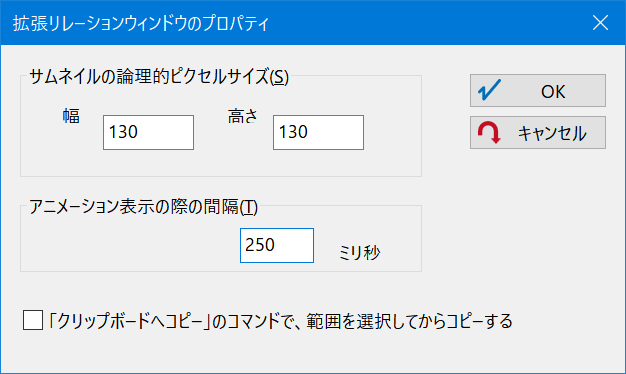Click the 250 animation interval field
Screen dimensions: 626x374
277,245
